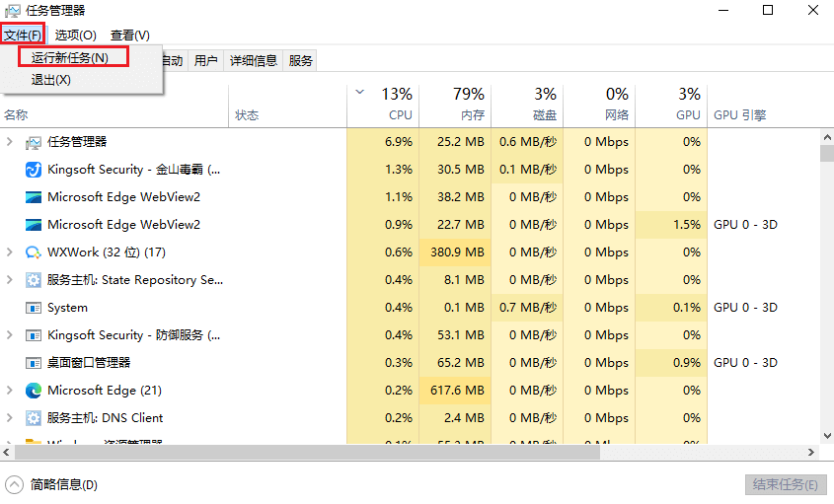
Task: Sort by the 网络 column header
Action: tap(599, 106)
